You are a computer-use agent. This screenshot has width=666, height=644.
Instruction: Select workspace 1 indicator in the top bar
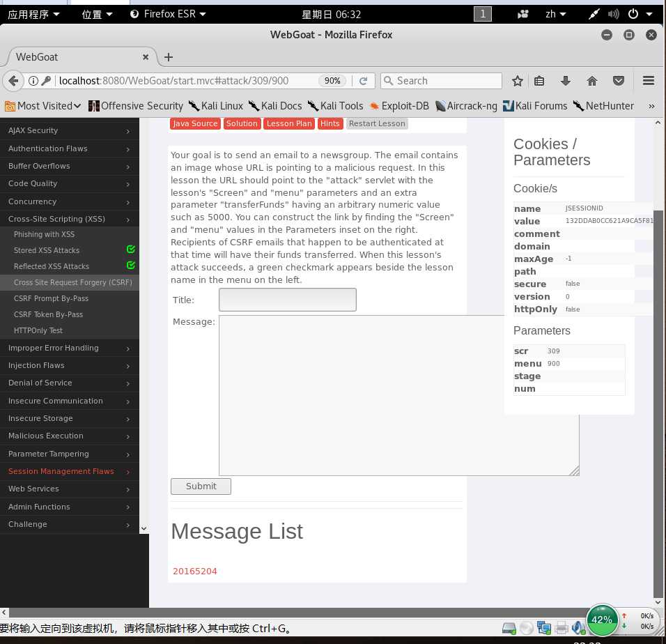[x=483, y=14]
